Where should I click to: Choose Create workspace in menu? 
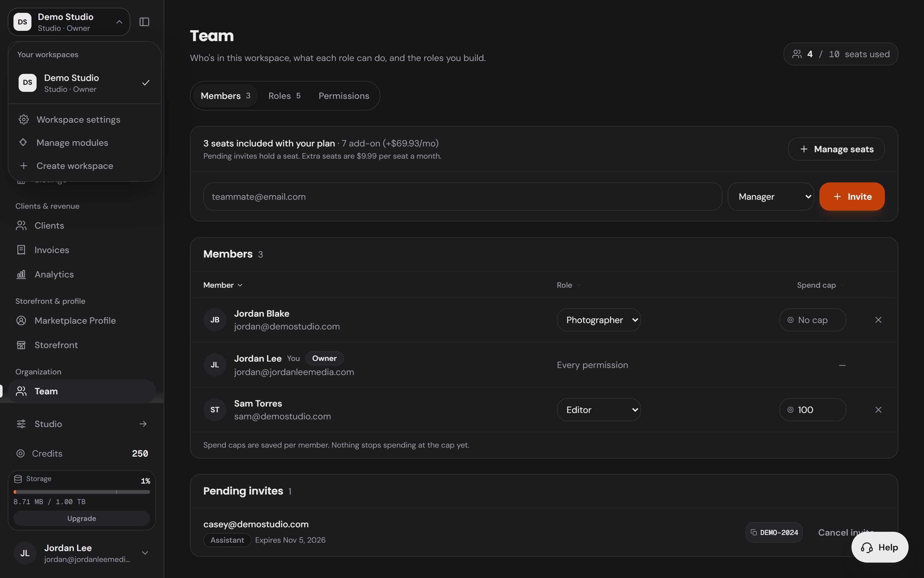84,166
